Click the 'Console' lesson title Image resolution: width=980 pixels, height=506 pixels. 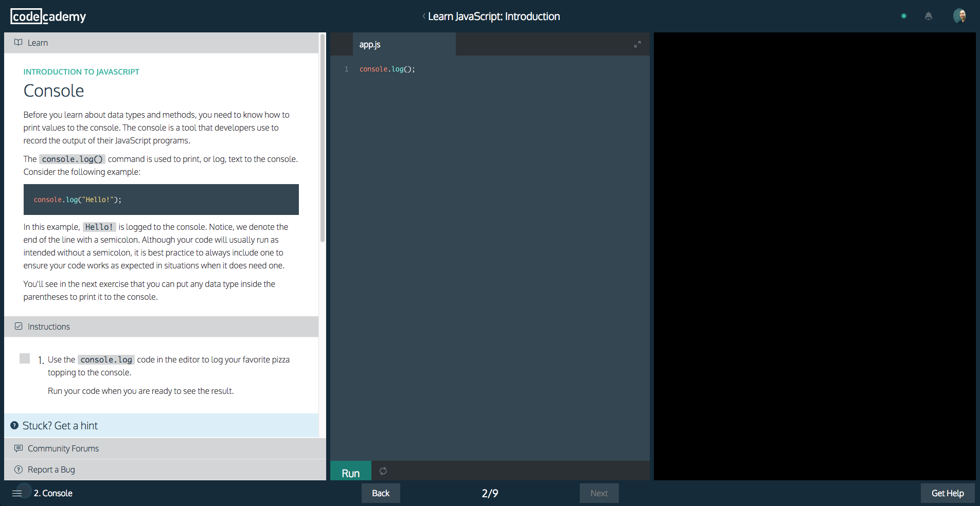(x=54, y=91)
